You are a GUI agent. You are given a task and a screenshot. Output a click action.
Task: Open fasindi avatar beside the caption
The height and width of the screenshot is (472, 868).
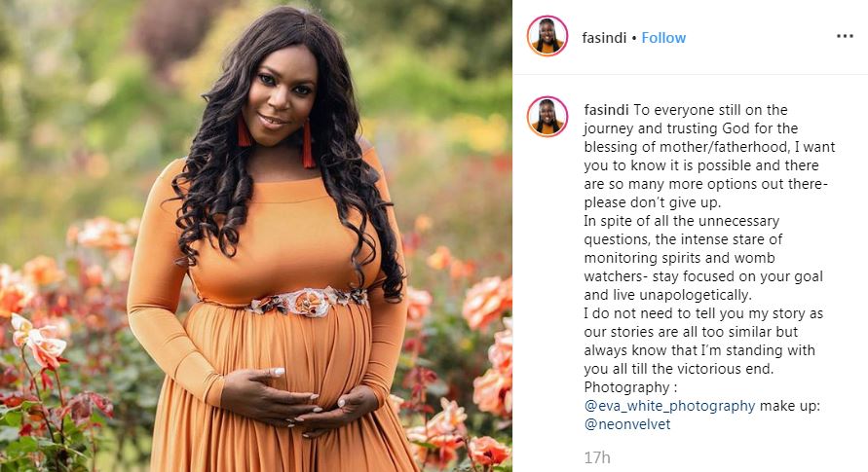(547, 117)
